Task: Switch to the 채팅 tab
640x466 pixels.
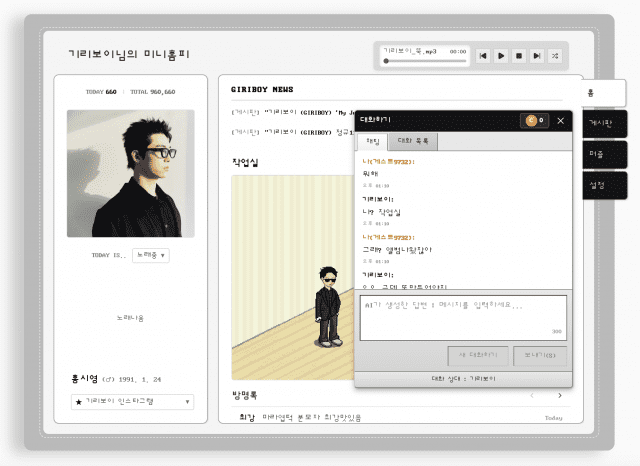Action: (x=371, y=141)
